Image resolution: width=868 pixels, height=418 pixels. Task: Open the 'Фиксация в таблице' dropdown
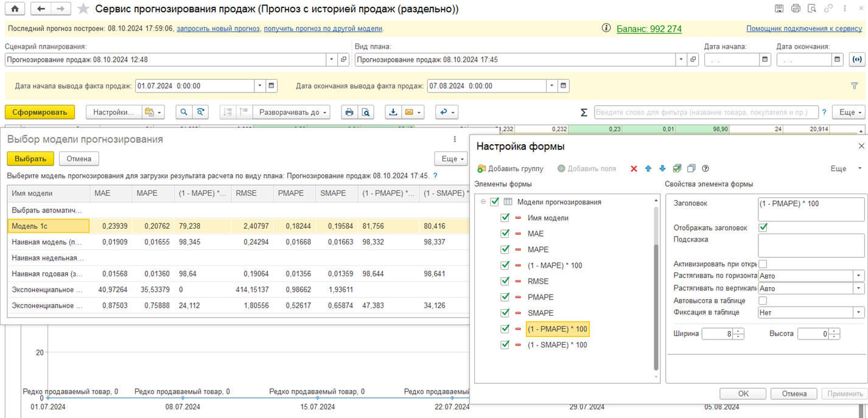[858, 312]
